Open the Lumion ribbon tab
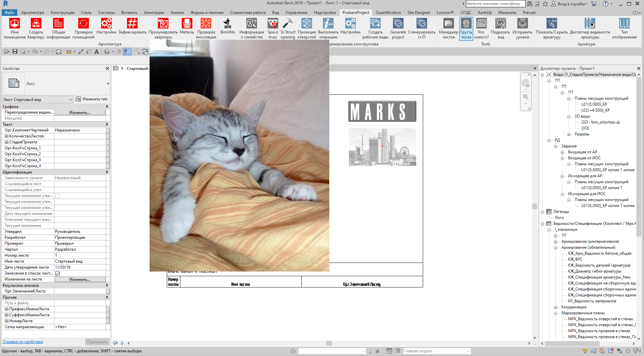The width and height of the screenshot is (644, 356). click(x=445, y=13)
